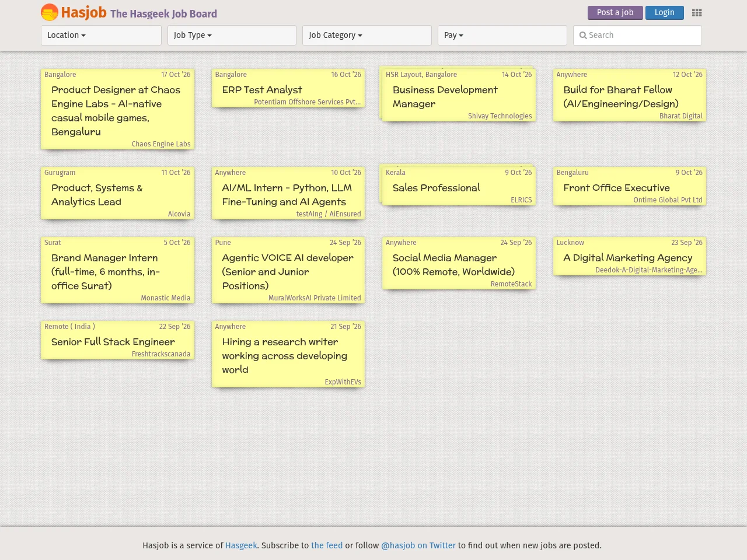Click company name MuralWorksAI Private Limited

click(315, 298)
